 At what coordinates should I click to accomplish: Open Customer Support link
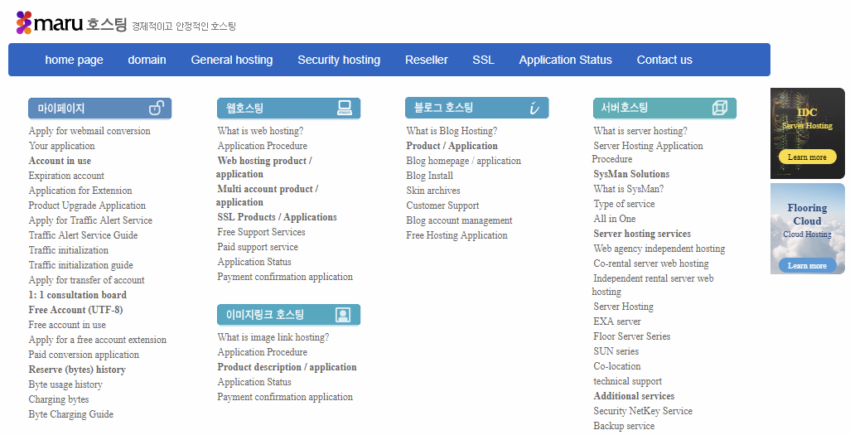(442, 205)
